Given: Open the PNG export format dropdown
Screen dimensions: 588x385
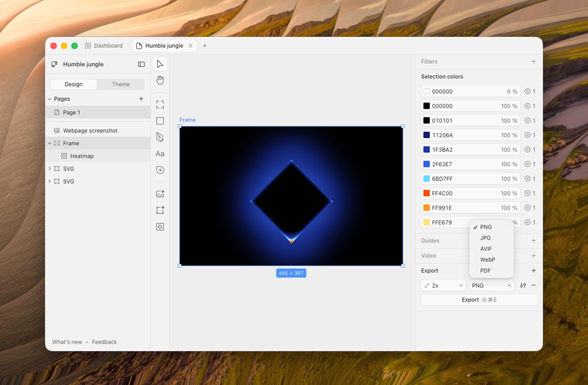Looking at the screenshot, I should click(492, 285).
